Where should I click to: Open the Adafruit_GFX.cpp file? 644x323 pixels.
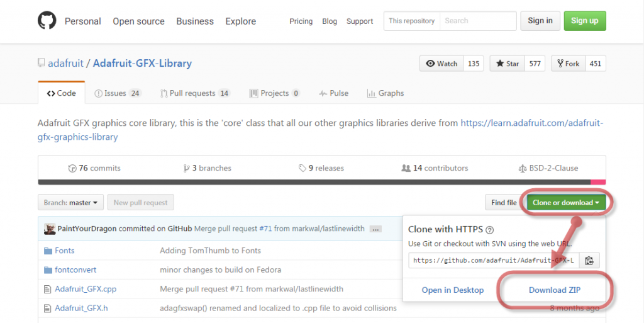(86, 289)
